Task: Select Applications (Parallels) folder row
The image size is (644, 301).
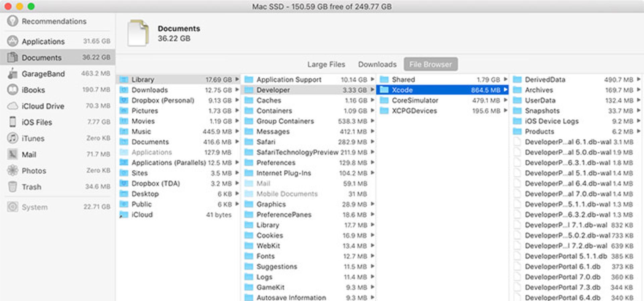Action: (178, 163)
